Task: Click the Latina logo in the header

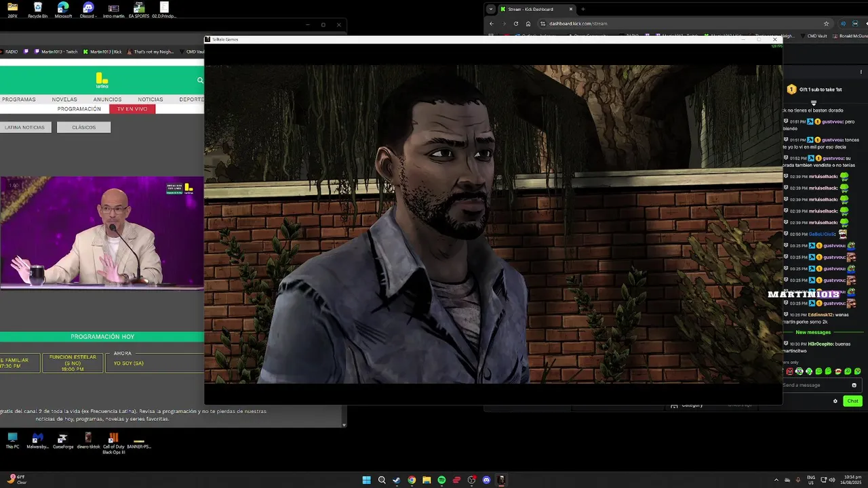Action: point(102,80)
